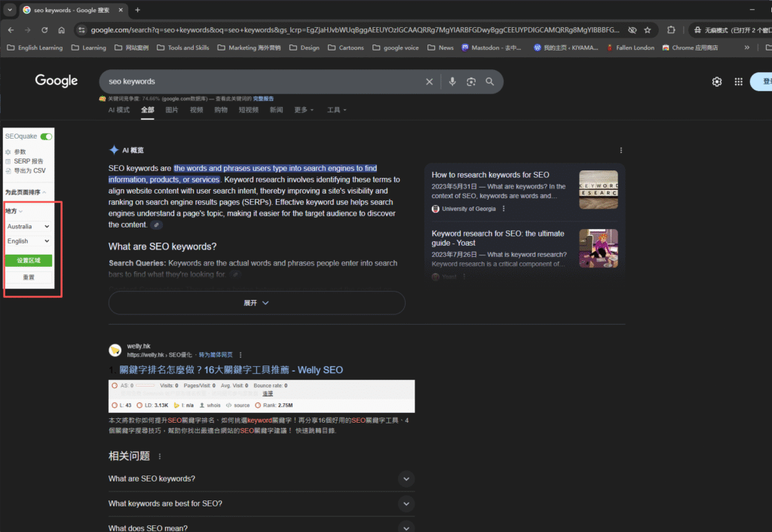Switch to the 新闻 results tab
The image size is (772, 532).
[x=276, y=110]
